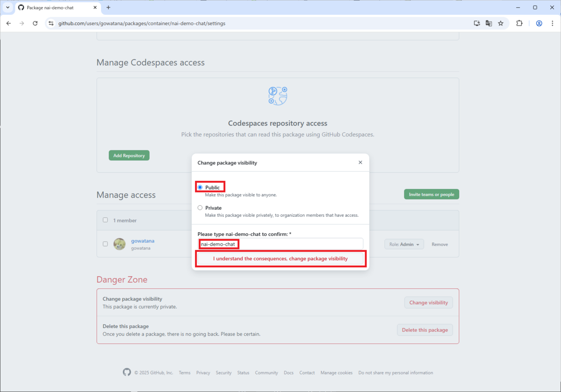Open the Terms footer link
Viewport: 561px width, 392px height.
point(185,373)
